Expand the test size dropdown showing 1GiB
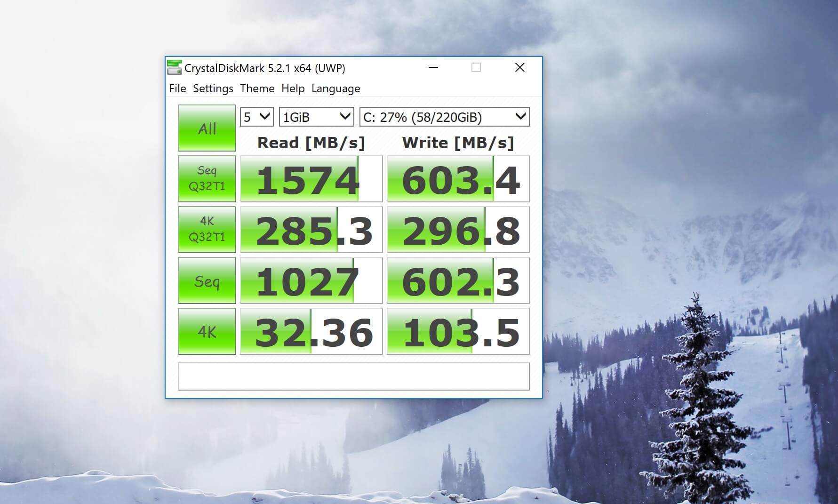 tap(316, 117)
